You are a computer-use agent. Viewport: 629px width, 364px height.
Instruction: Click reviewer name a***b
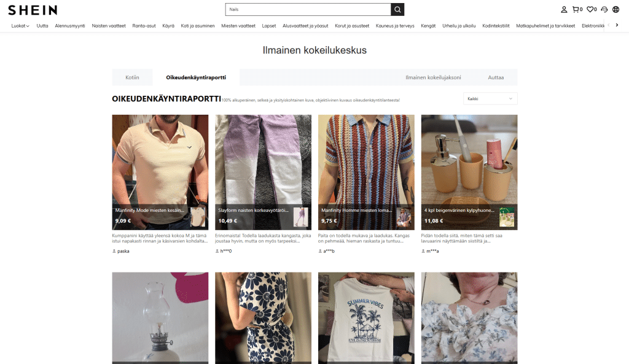[x=329, y=251]
